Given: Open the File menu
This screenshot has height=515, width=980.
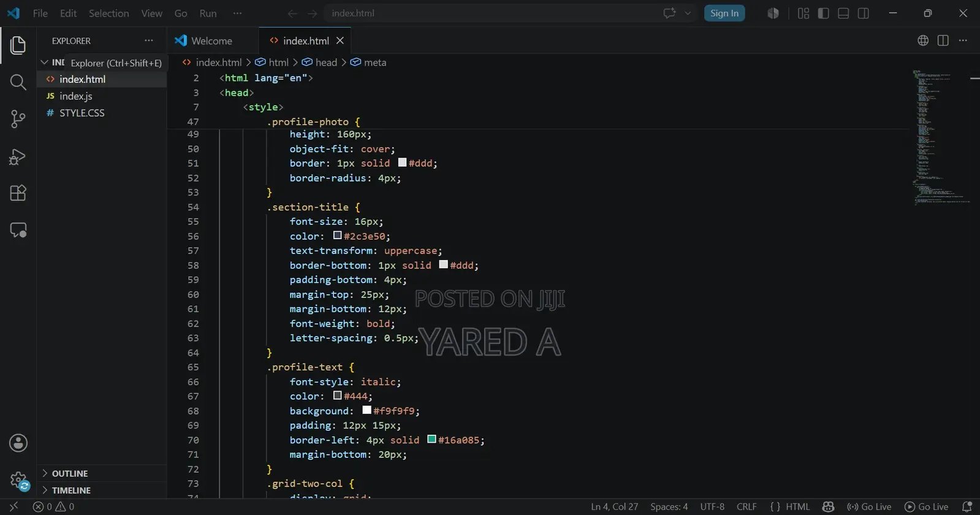Looking at the screenshot, I should 40,13.
